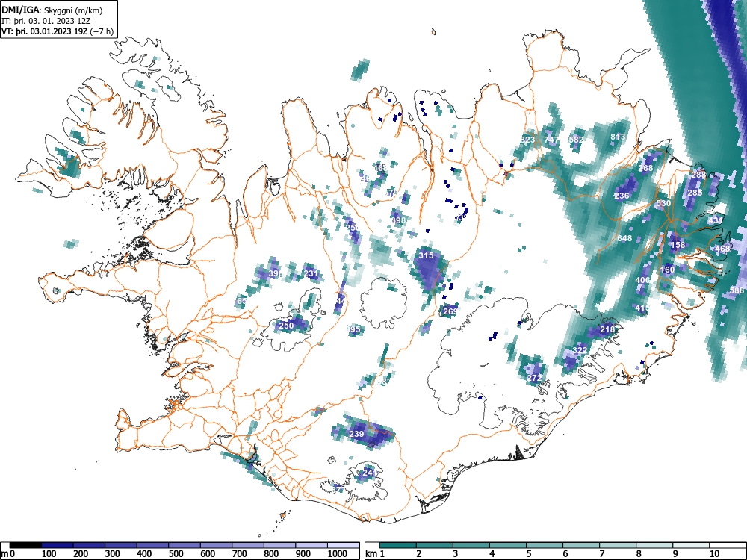Click the initial time line '12Z'
The width and height of the screenshot is (747, 560).
(x=84, y=21)
